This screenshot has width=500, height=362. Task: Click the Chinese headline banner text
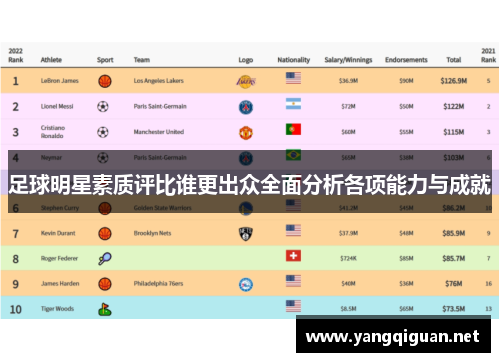[250, 184]
